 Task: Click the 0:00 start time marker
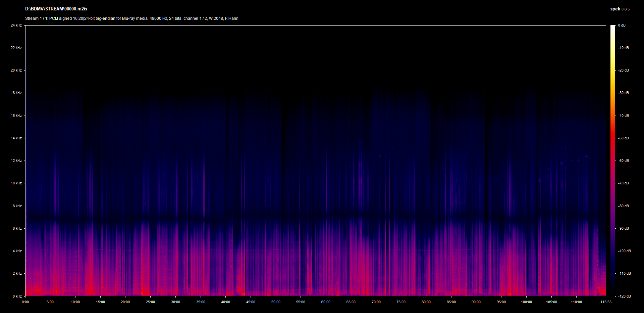[25, 302]
